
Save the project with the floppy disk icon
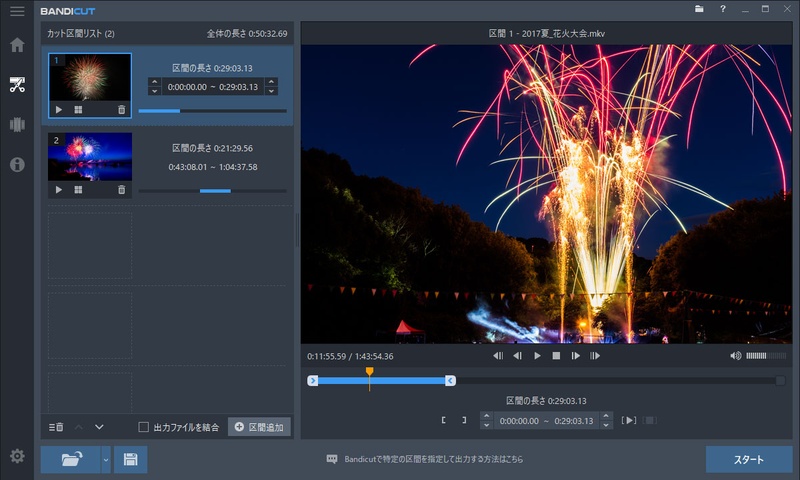click(x=130, y=460)
